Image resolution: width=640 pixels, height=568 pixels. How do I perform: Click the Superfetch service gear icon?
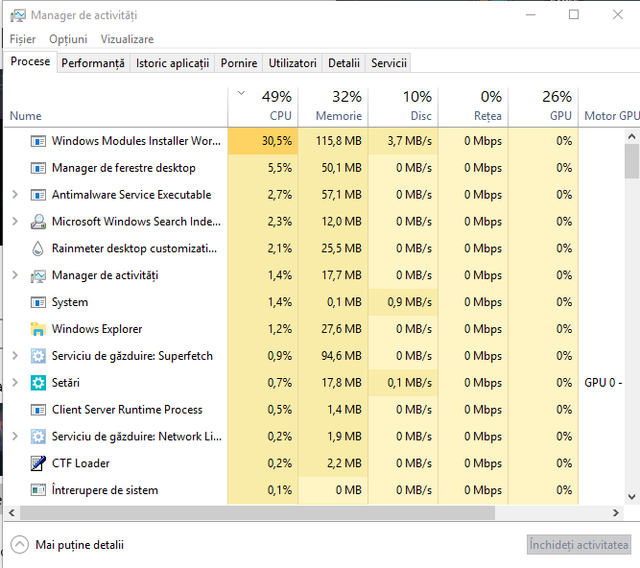pyautogui.click(x=38, y=356)
